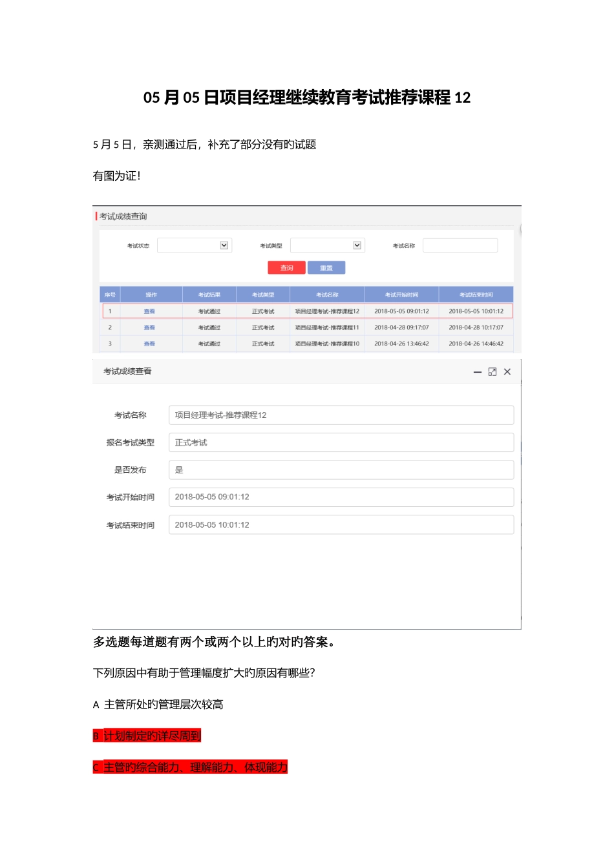Click the 考试结束时间 column header
This screenshot has width=614, height=868.
coord(476,294)
